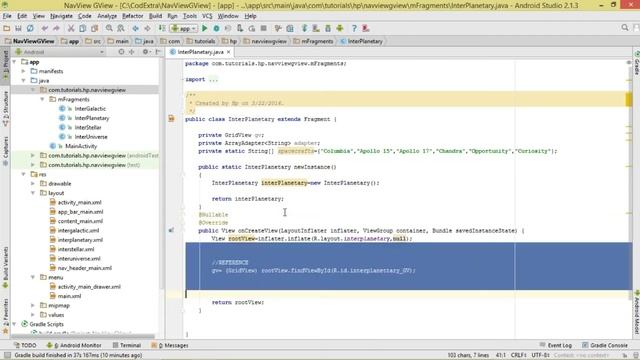Open the Event Log

coord(556,345)
